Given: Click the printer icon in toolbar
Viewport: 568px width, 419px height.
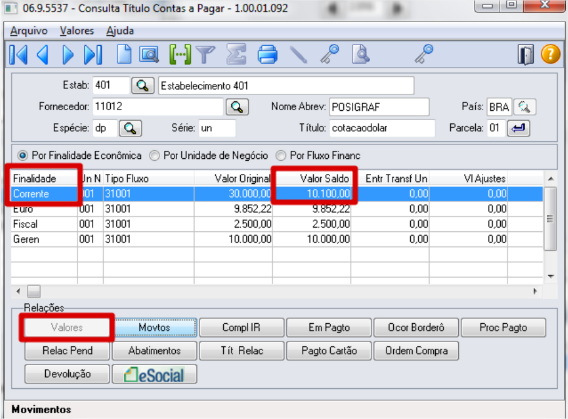Looking at the screenshot, I should coord(267,55).
